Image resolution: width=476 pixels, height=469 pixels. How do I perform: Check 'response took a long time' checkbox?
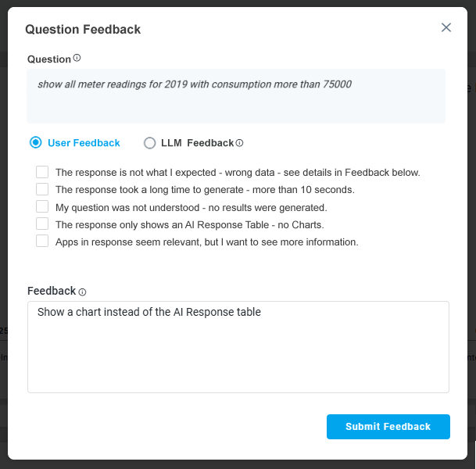42,189
